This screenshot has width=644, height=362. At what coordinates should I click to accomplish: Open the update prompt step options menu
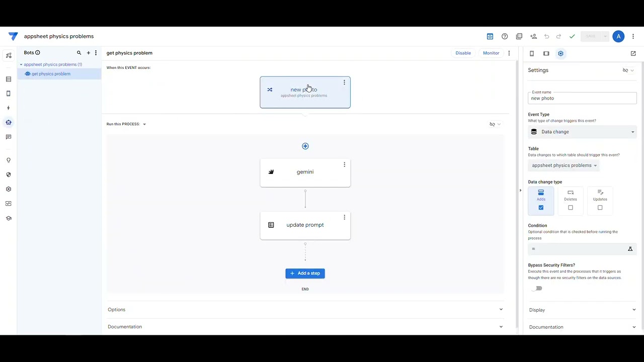click(x=344, y=217)
